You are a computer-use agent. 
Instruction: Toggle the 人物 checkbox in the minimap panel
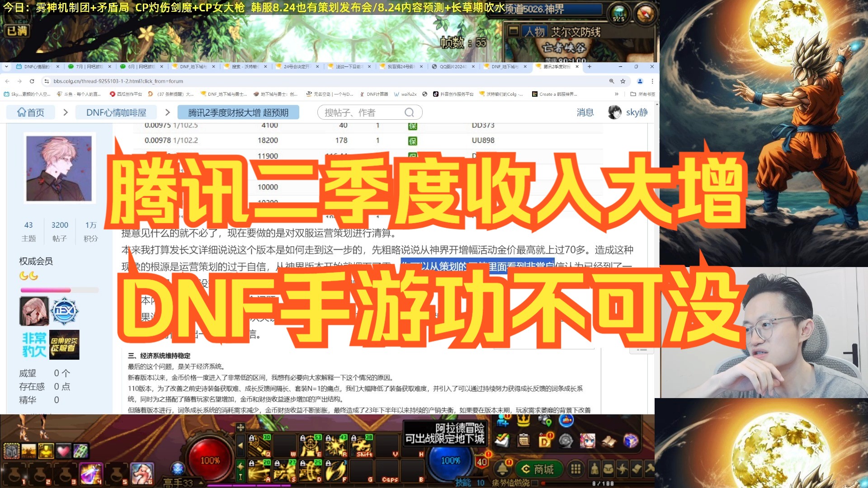click(x=514, y=31)
